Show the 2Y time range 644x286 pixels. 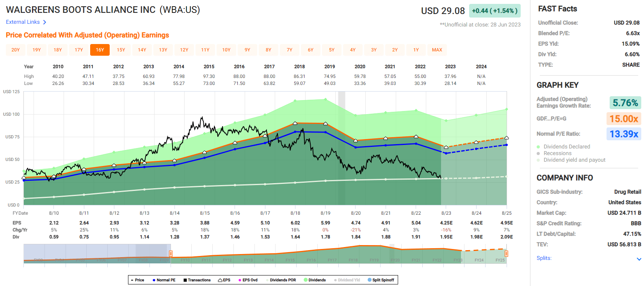click(x=395, y=50)
